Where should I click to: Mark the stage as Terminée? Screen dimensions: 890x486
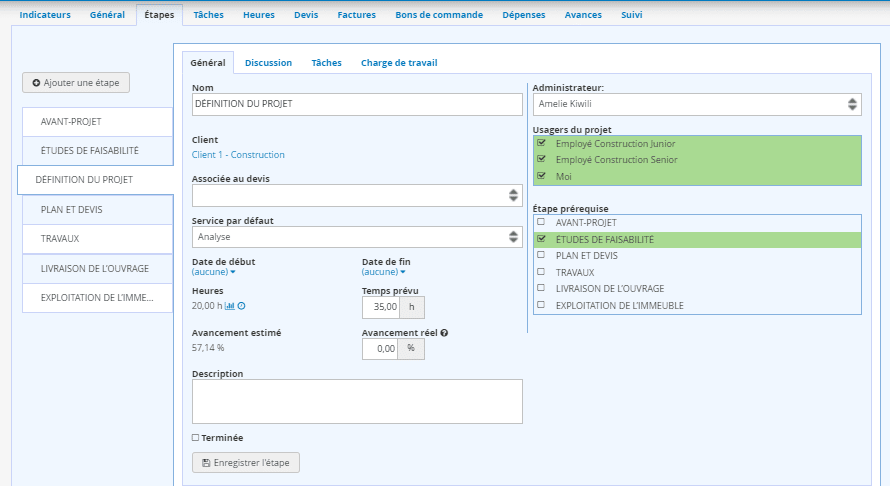(196, 438)
